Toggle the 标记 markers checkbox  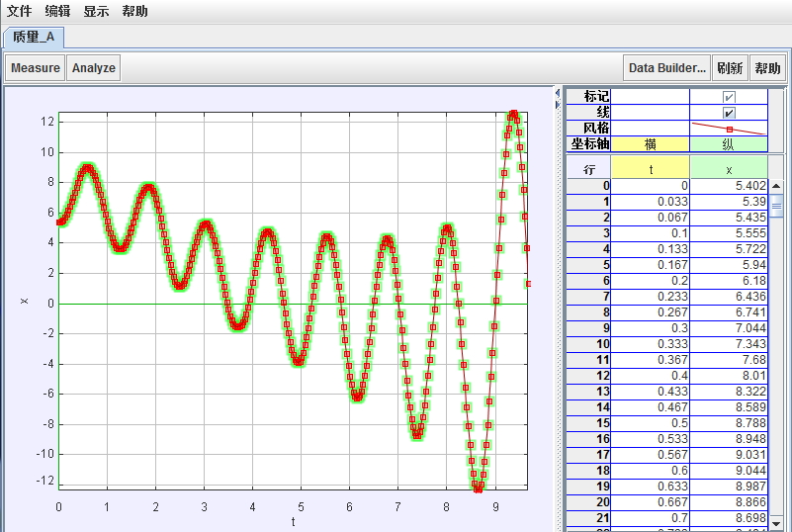(729, 97)
